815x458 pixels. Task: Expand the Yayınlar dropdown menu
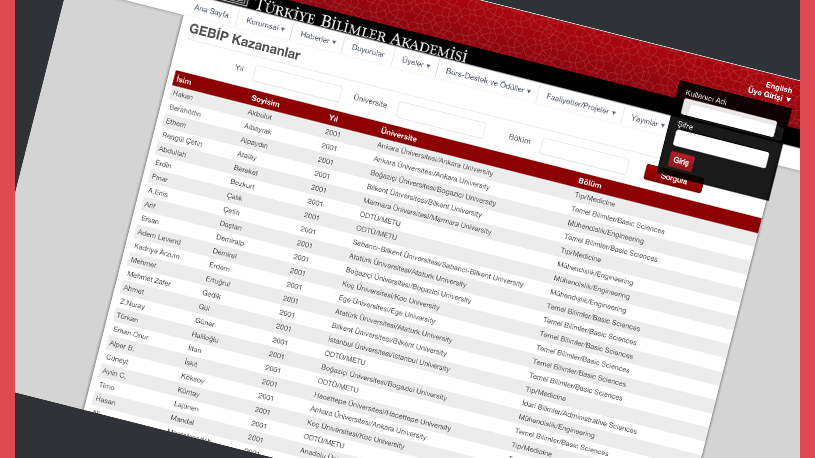click(648, 121)
